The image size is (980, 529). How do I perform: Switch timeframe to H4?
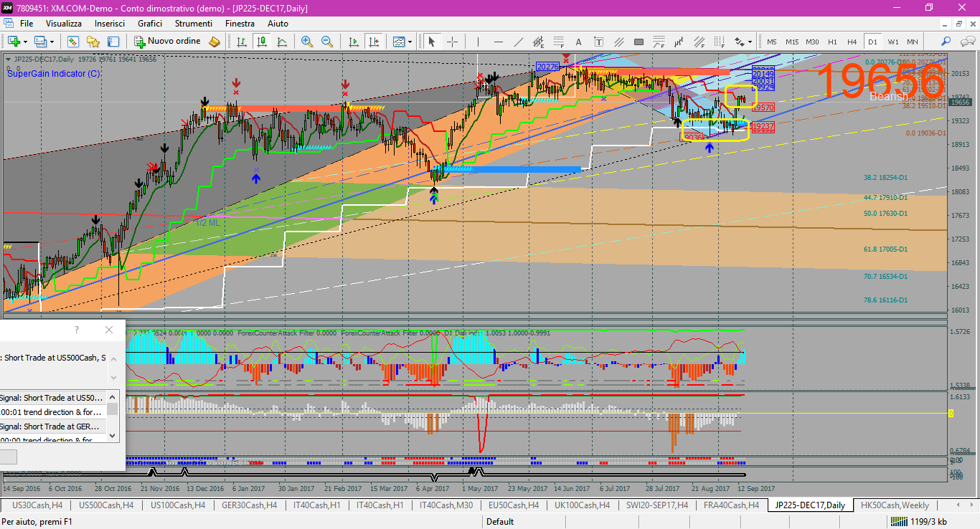852,42
